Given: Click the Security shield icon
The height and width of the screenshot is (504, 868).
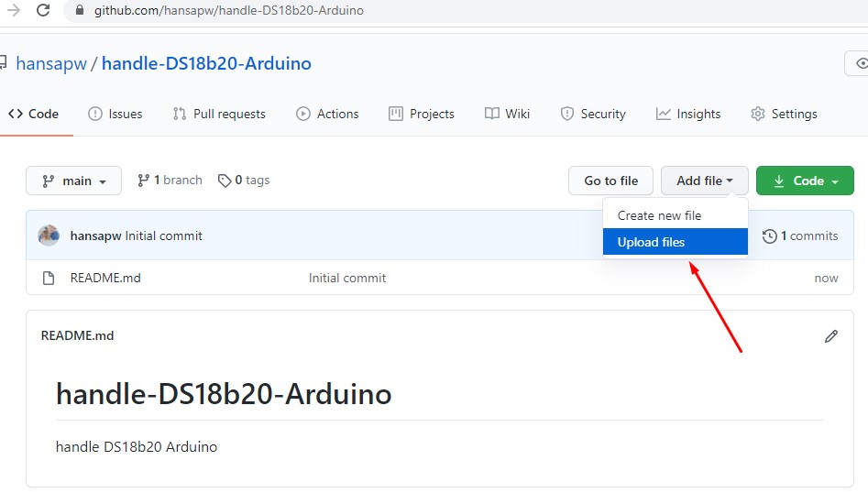Looking at the screenshot, I should pyautogui.click(x=567, y=114).
